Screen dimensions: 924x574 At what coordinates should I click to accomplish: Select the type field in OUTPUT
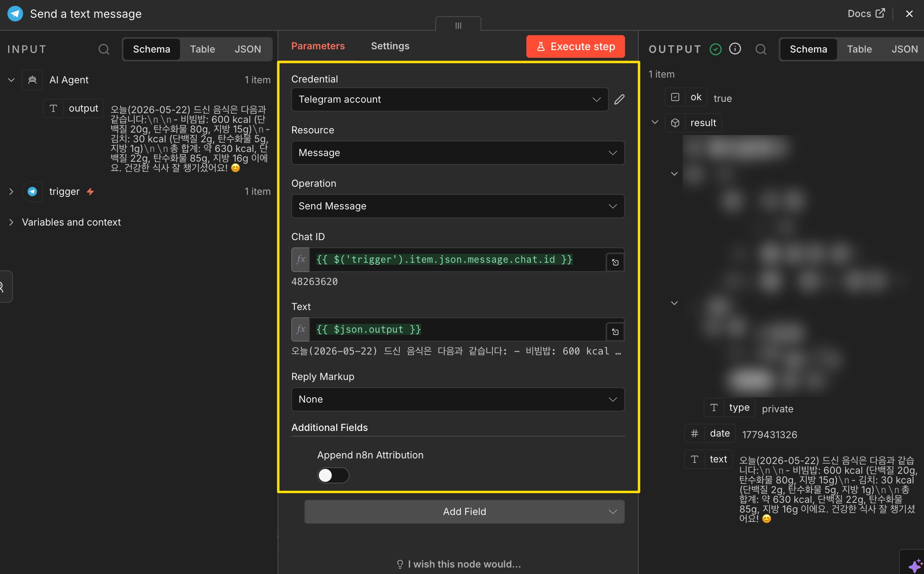point(730,407)
